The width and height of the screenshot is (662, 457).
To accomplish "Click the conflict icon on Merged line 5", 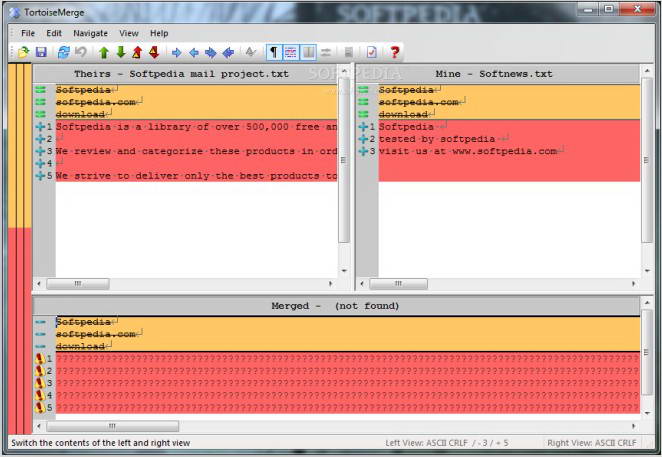I will point(40,408).
